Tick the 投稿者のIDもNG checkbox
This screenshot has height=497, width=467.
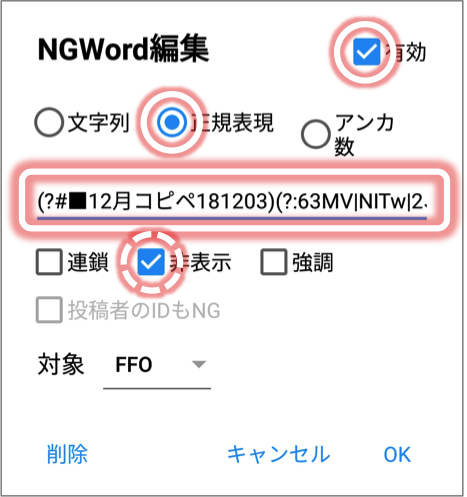49,310
